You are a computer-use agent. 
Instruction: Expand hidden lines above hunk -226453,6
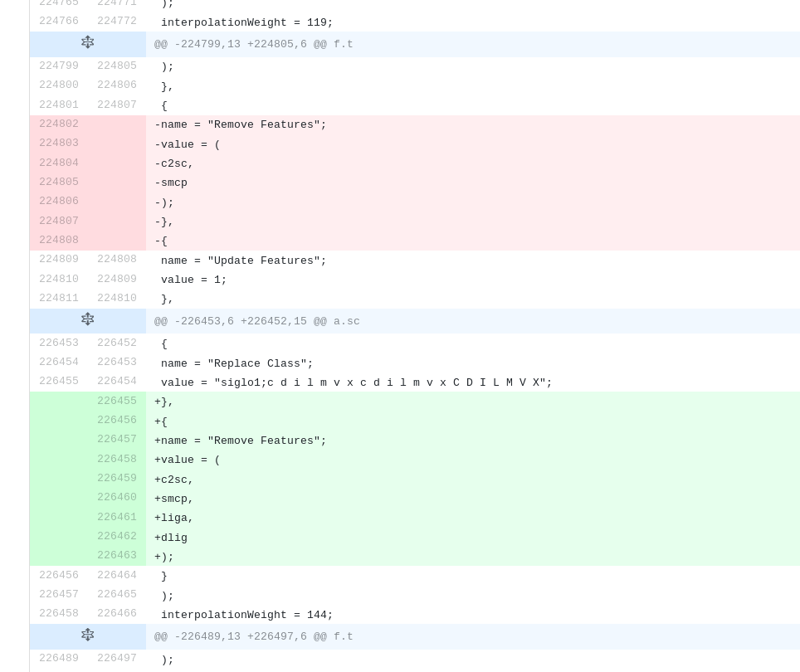[x=87, y=319]
